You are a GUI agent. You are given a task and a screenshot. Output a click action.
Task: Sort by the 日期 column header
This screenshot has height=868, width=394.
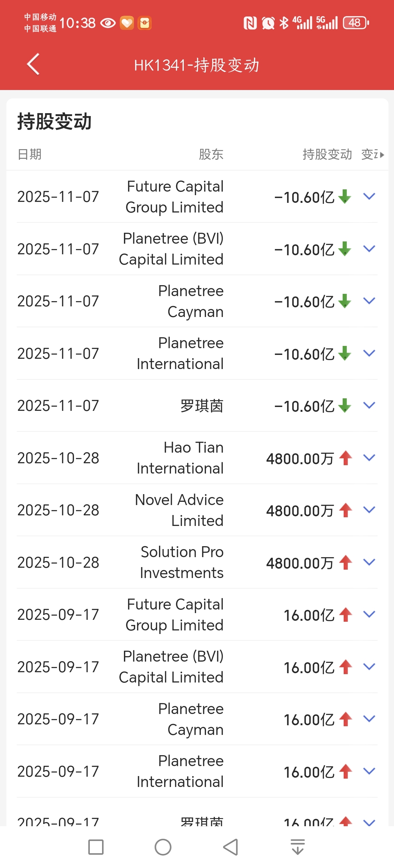click(29, 154)
